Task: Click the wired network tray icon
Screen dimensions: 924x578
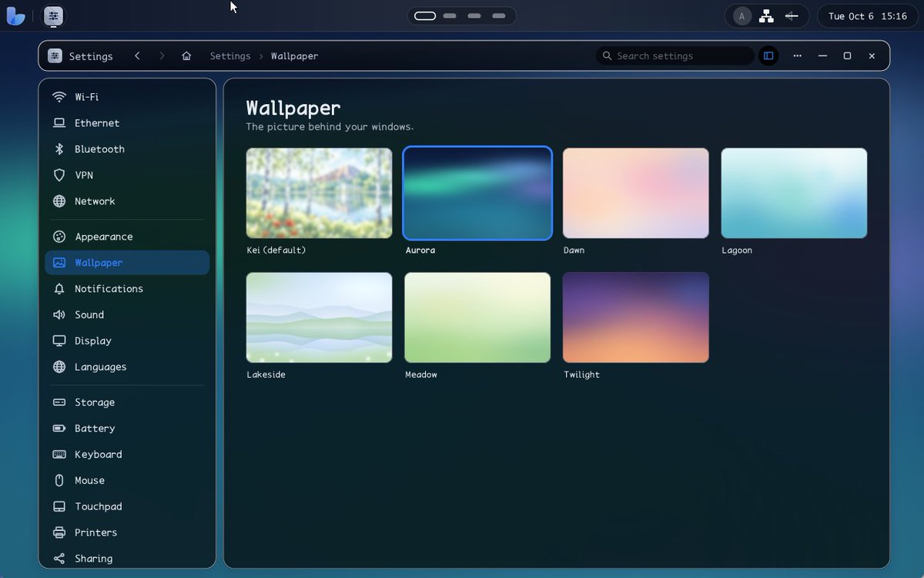Action: 766,15
